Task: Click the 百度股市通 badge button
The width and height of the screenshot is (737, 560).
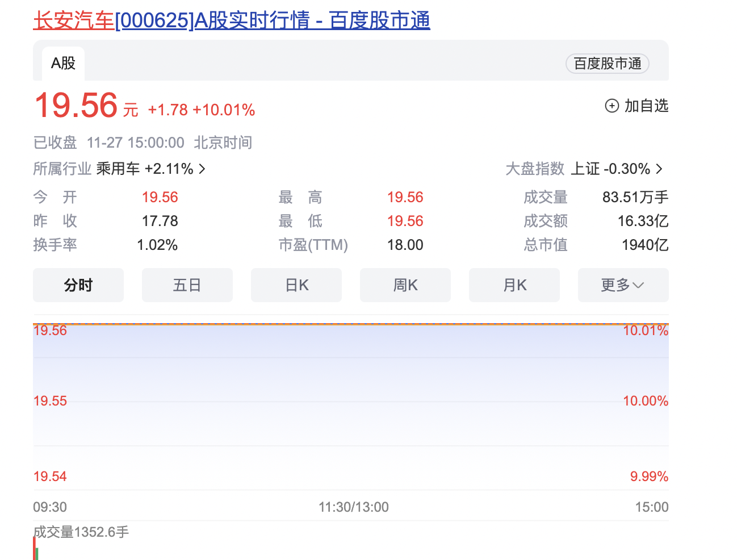Action: pos(608,64)
